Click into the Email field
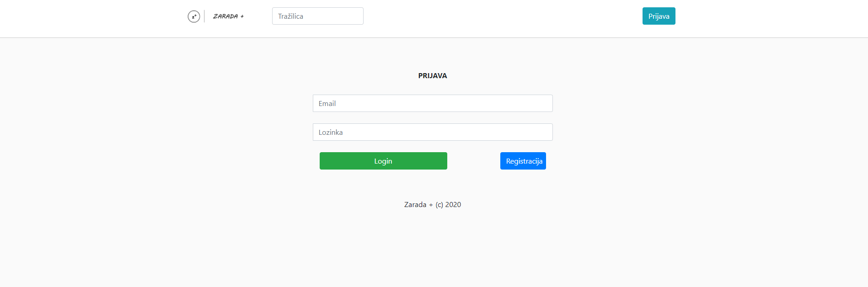The height and width of the screenshot is (287, 868). pyautogui.click(x=432, y=103)
